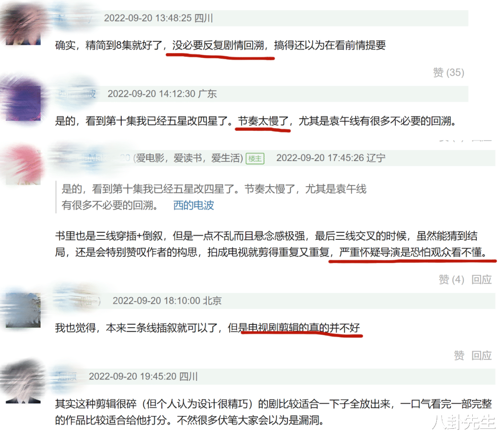This screenshot has height=441, width=504.
Task: Like the Beijing user's comment
Action: [x=459, y=356]
